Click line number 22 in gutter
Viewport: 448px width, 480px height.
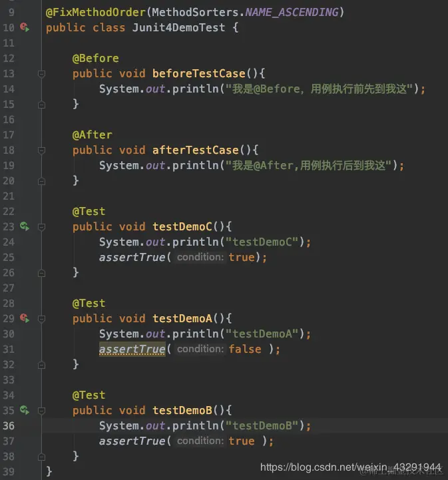coord(9,212)
